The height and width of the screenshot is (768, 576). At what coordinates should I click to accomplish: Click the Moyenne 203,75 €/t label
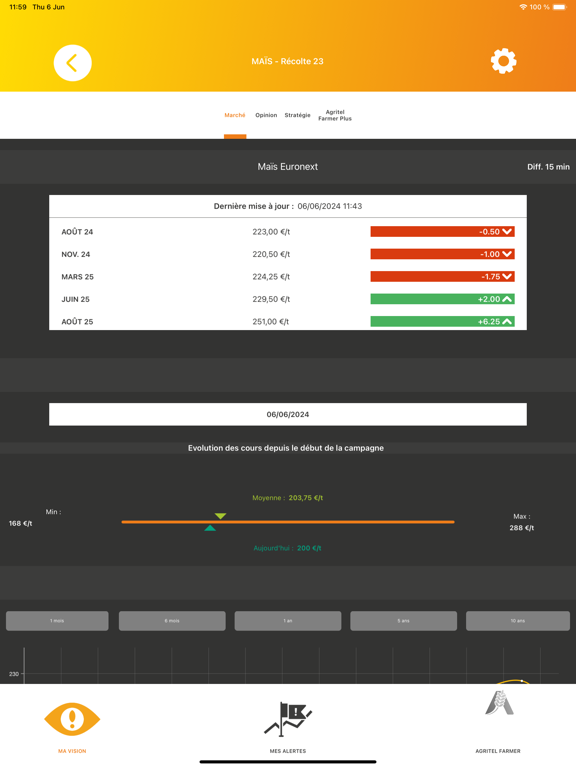[288, 498]
